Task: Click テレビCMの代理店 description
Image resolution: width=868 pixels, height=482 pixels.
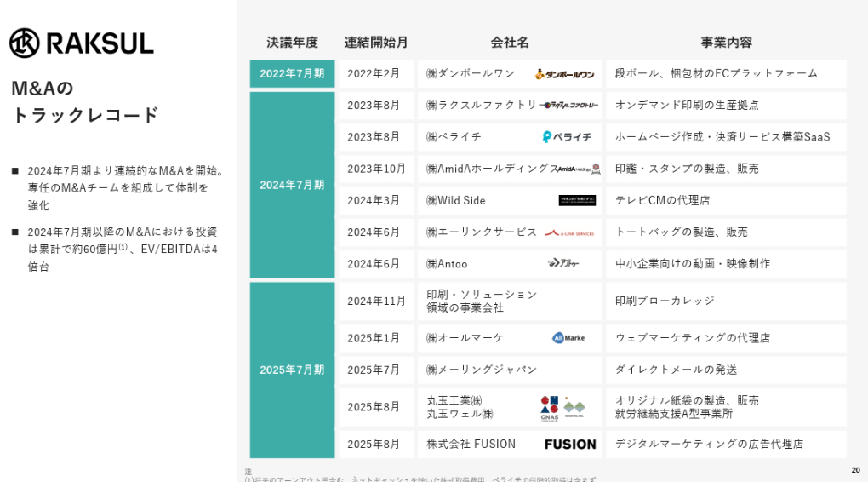Action: [662, 201]
